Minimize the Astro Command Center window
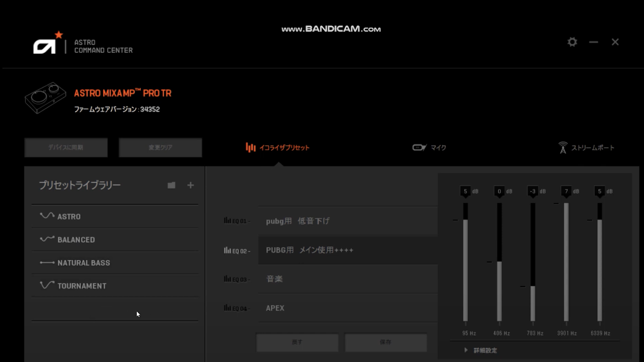This screenshot has height=362, width=644. tap(593, 42)
